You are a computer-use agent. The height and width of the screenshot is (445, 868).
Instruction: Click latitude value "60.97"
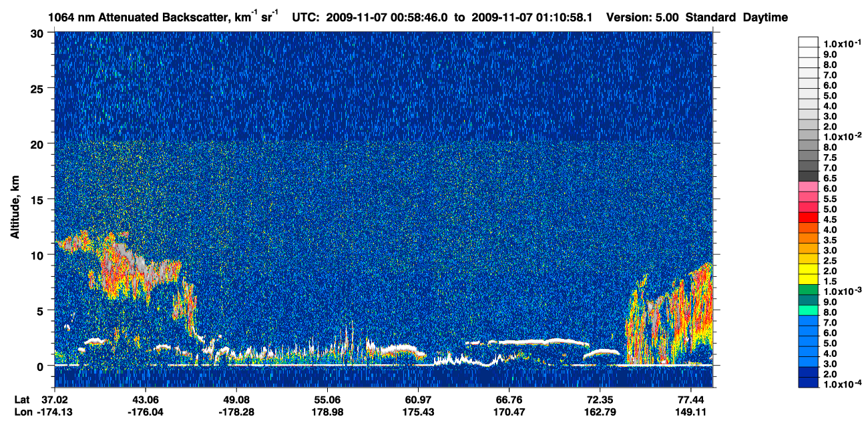pyautogui.click(x=417, y=400)
